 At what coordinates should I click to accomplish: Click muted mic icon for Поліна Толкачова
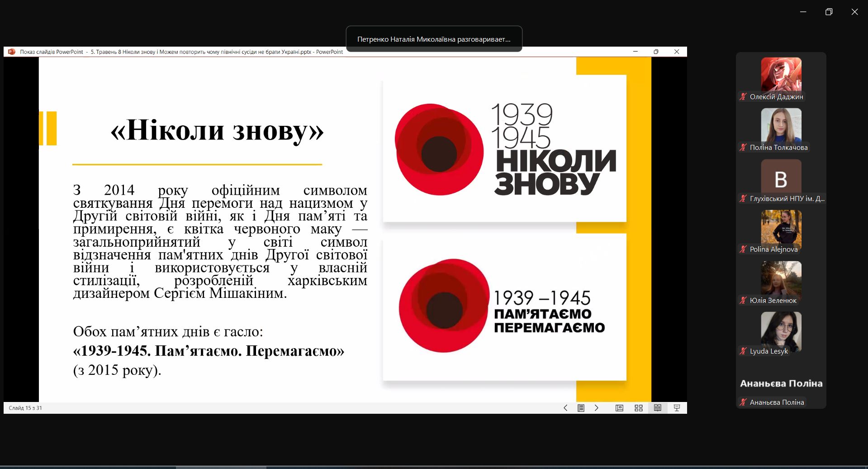tap(743, 147)
